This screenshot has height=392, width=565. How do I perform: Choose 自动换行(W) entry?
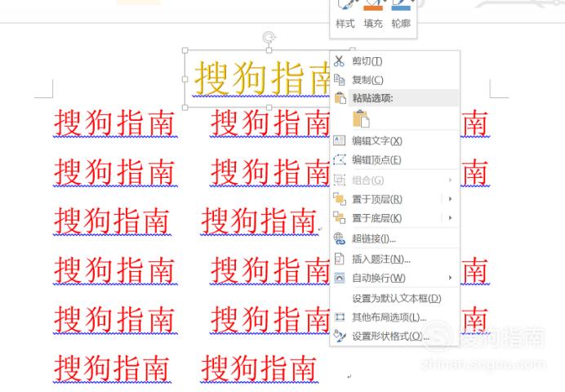[x=379, y=278]
